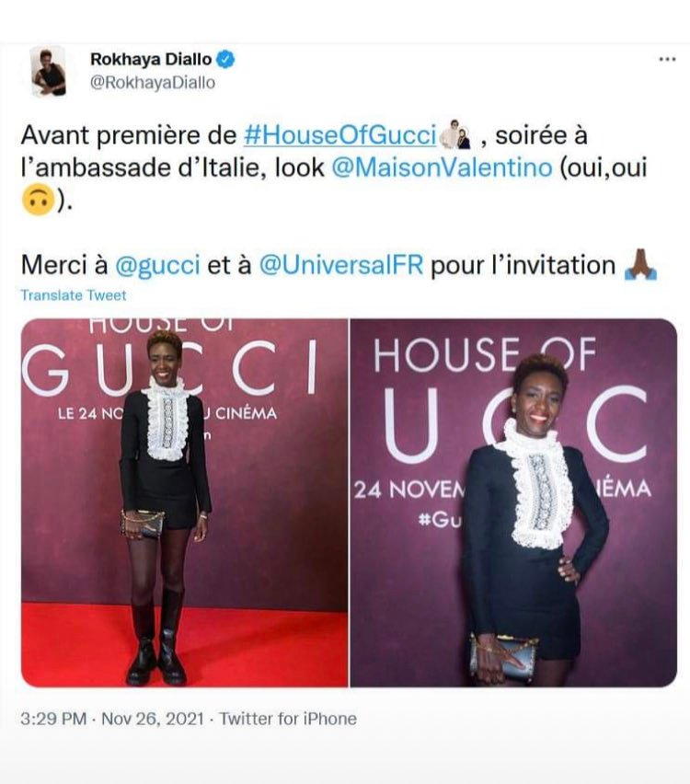Open the left full-length red carpet photo
Image resolution: width=690 pixels, height=784 pixels.
point(185,502)
